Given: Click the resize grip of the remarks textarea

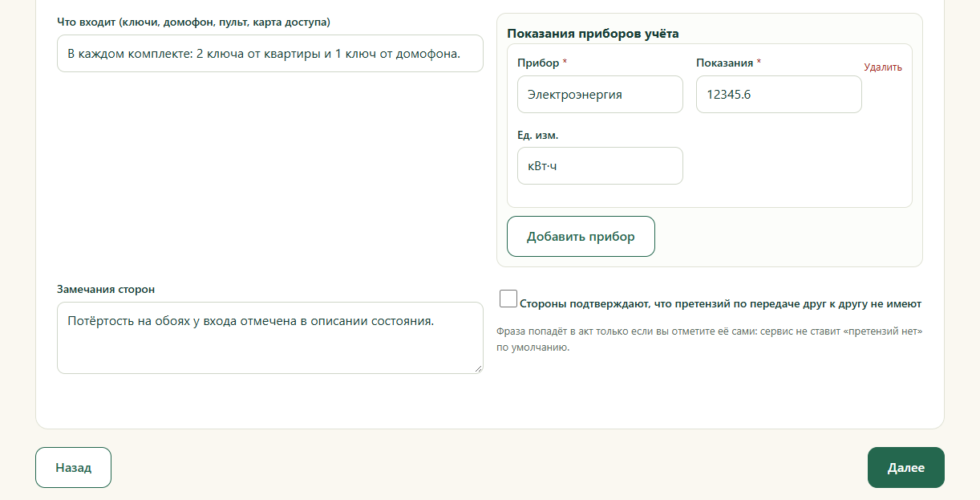Looking at the screenshot, I should [478, 368].
